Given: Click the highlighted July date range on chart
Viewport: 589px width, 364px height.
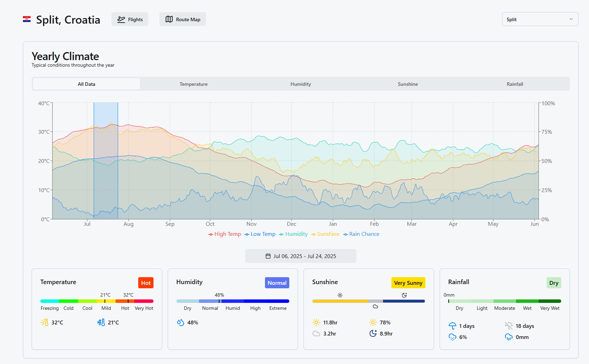Looking at the screenshot, I should (106, 160).
